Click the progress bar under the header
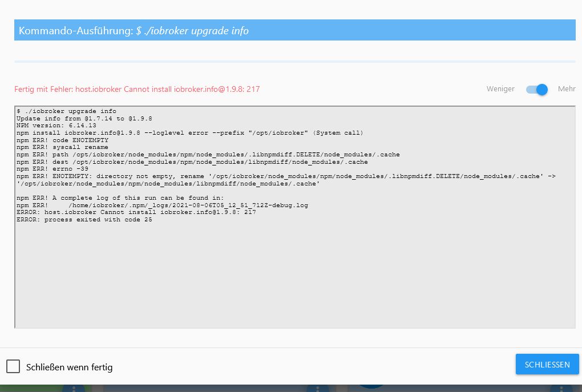Viewport: 582px width, 392px height. pyautogui.click(x=295, y=61)
